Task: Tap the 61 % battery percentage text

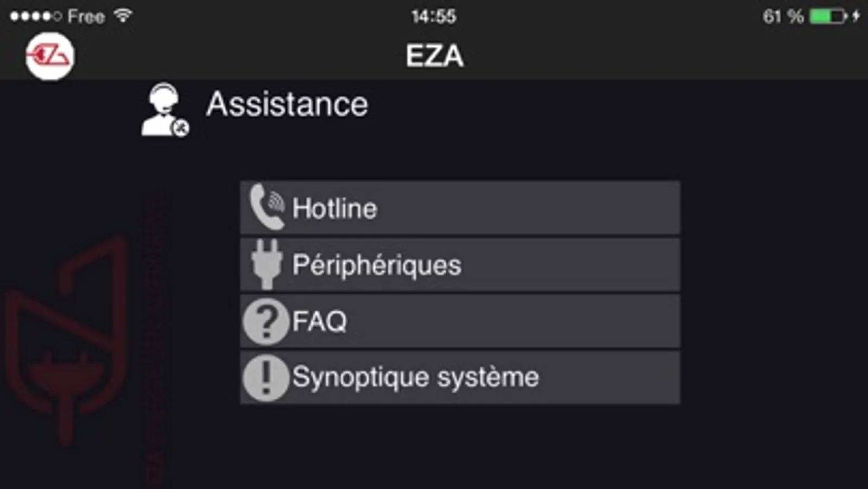Action: coord(783,16)
